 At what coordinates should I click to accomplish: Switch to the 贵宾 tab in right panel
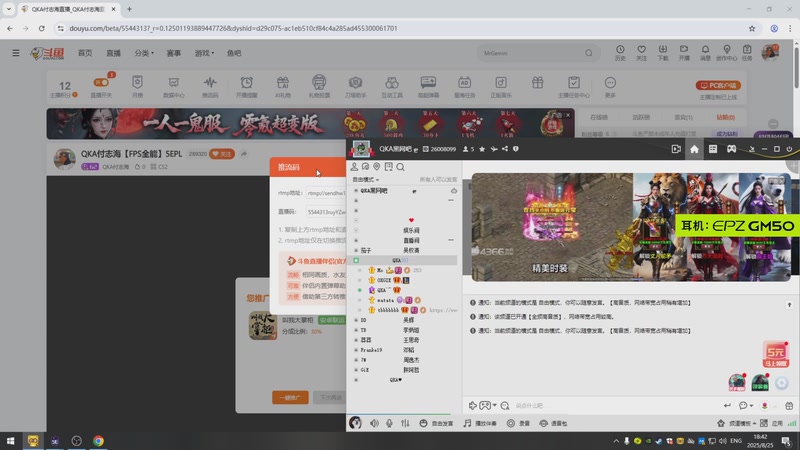point(683,117)
